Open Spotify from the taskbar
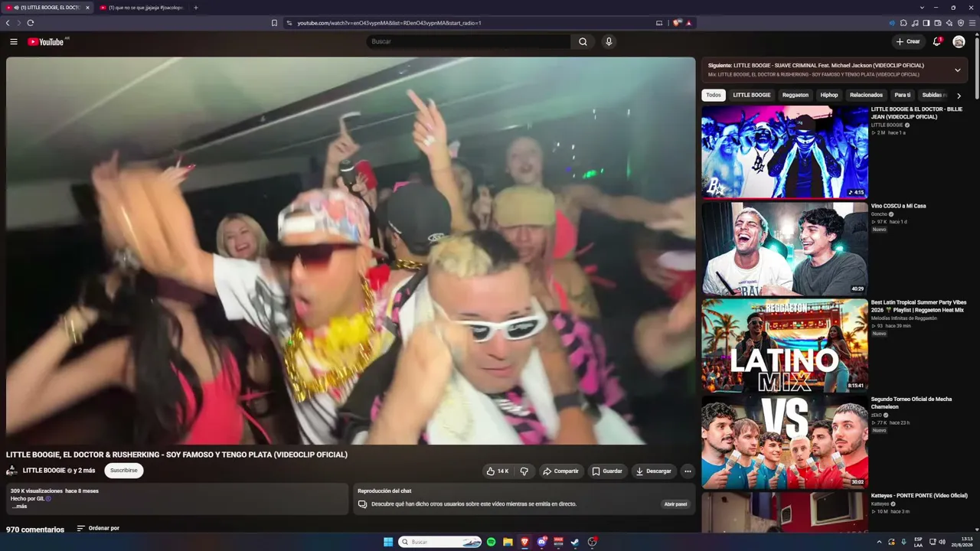The height and width of the screenshot is (551, 980). [x=491, y=542]
